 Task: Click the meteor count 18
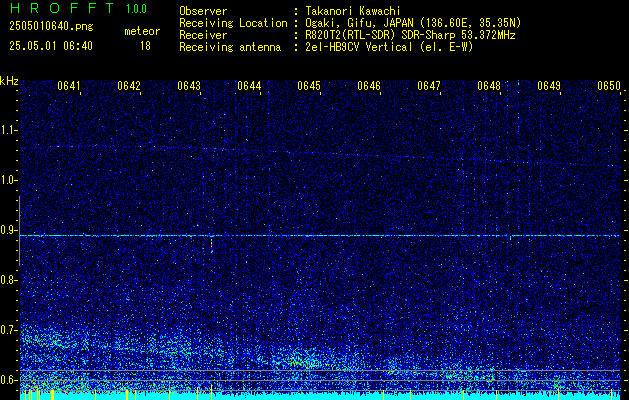pos(145,46)
